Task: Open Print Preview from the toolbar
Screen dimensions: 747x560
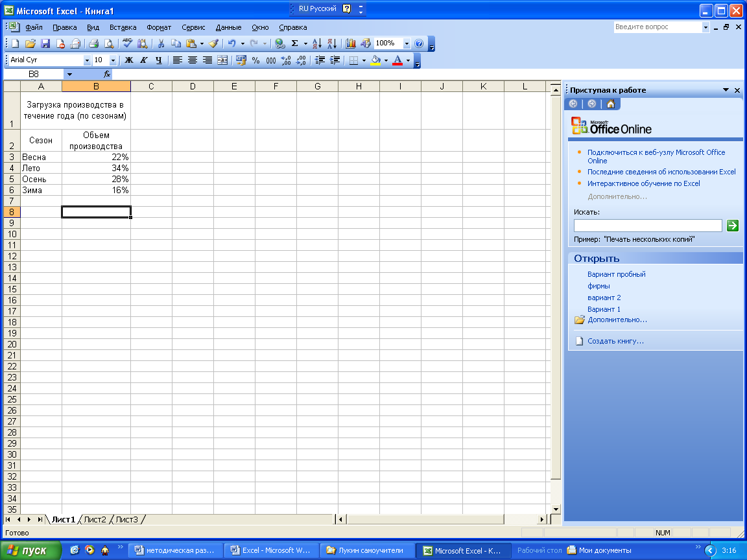Action: click(109, 44)
